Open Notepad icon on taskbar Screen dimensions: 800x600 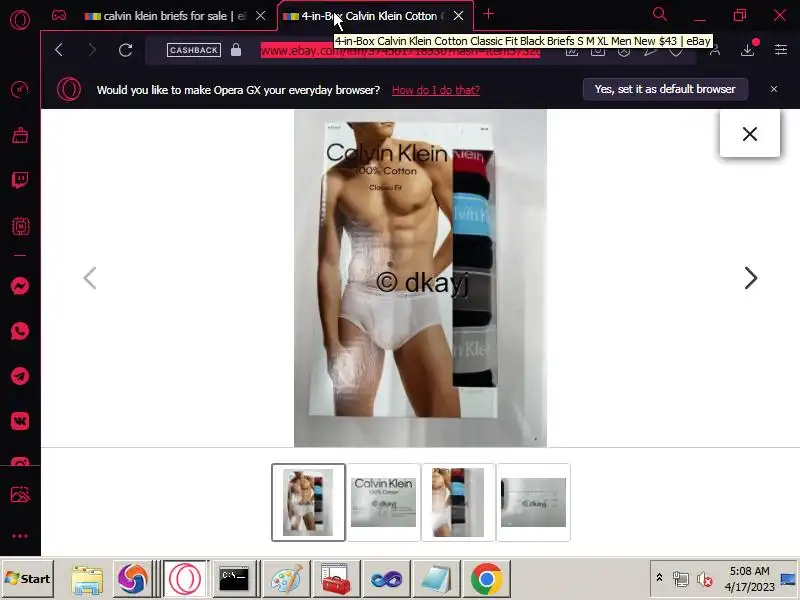click(436, 579)
